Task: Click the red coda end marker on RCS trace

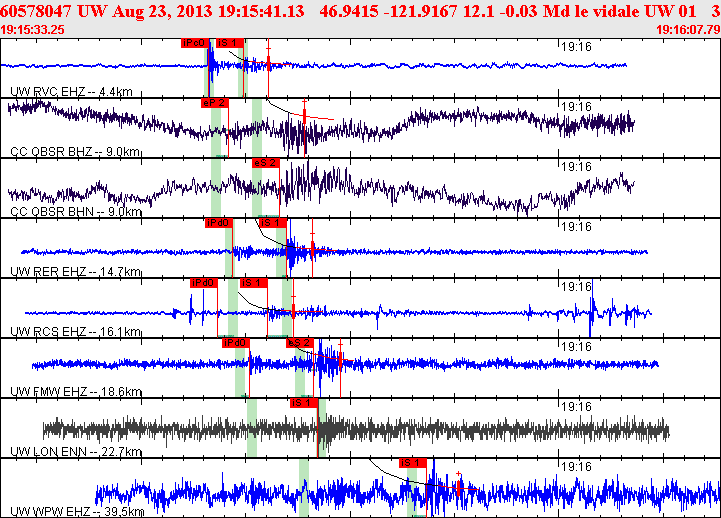Action: tap(293, 312)
